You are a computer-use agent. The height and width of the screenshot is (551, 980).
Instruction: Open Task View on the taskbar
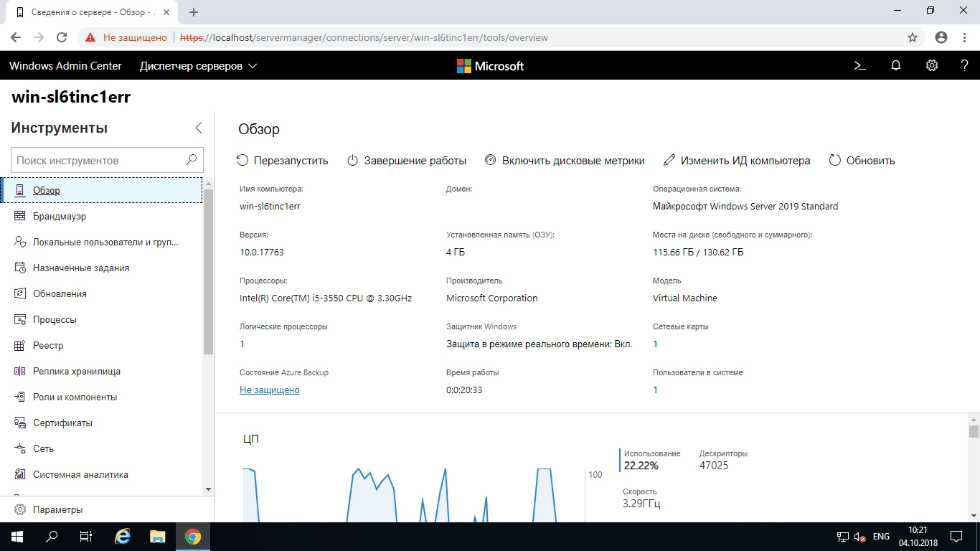tap(86, 537)
